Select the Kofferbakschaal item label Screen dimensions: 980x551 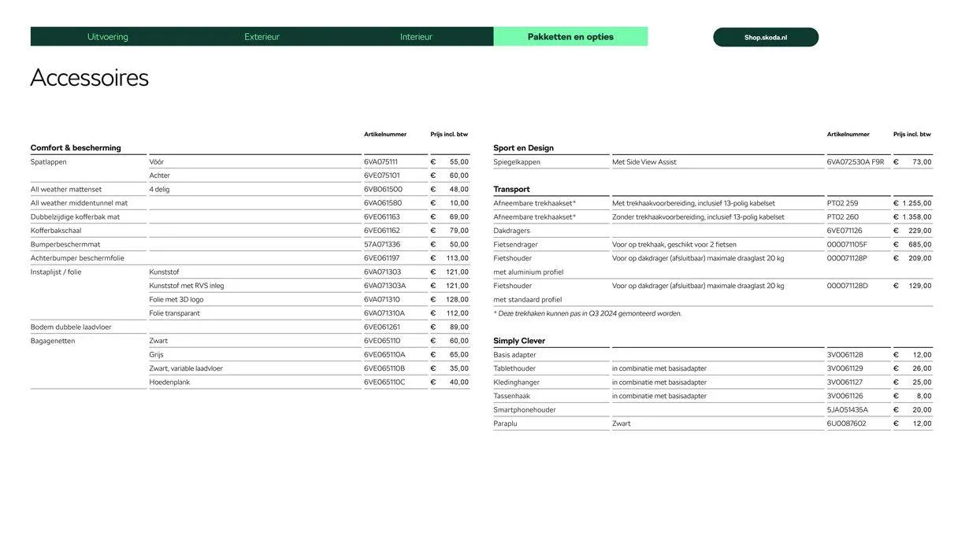56,231
